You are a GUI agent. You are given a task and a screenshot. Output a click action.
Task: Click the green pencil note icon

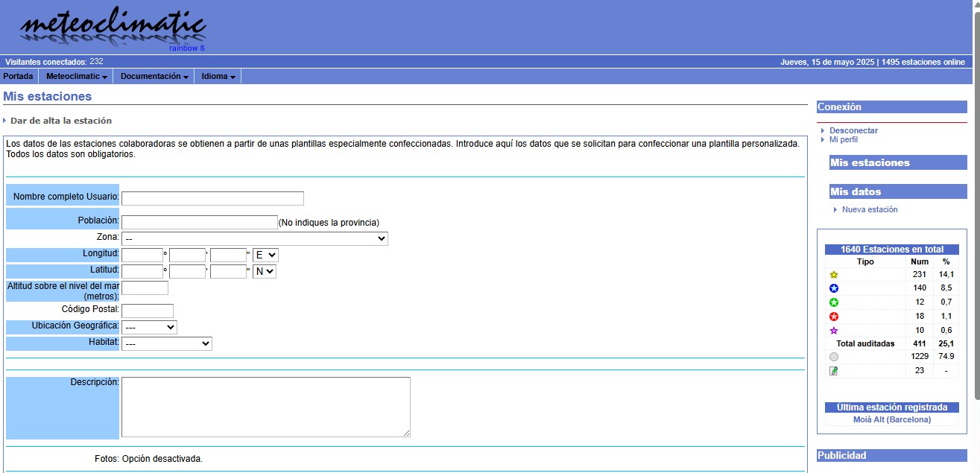tap(834, 371)
